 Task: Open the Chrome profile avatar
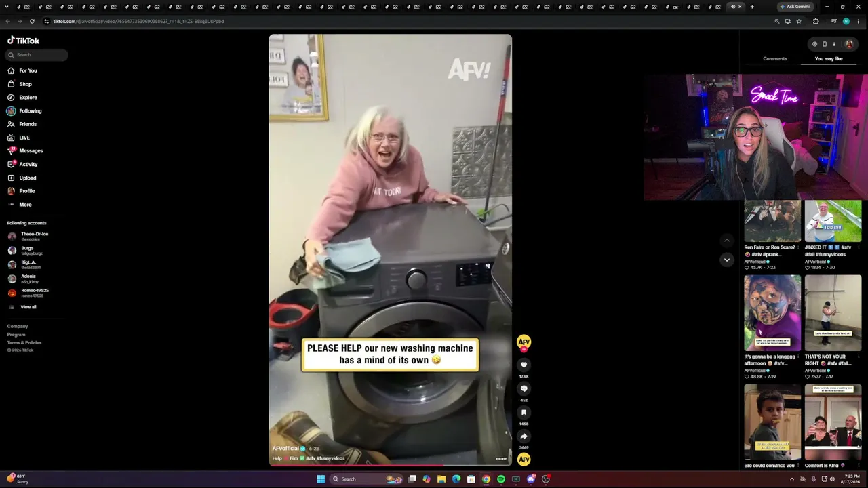(846, 21)
